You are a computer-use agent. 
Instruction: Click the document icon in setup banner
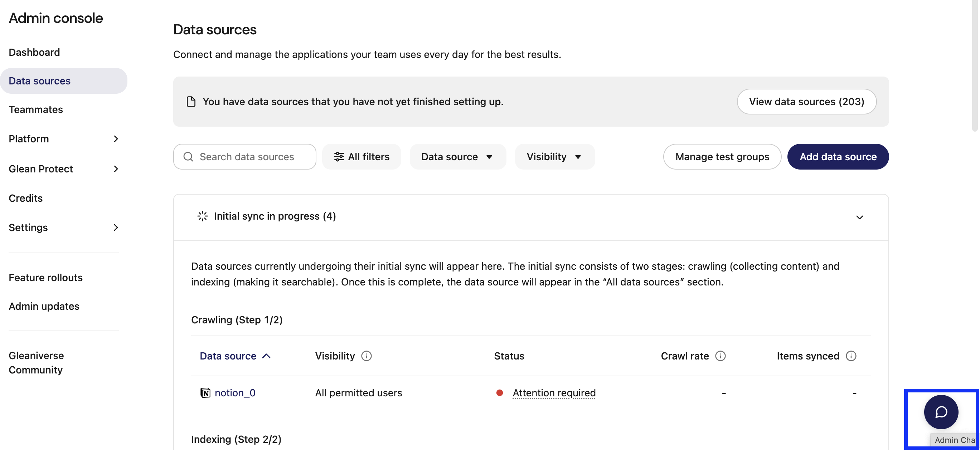(191, 102)
